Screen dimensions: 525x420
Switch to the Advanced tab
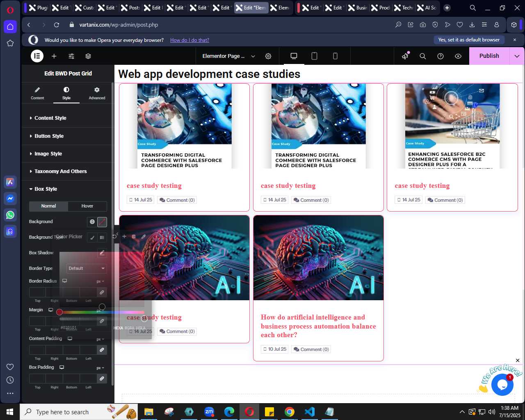point(97,94)
